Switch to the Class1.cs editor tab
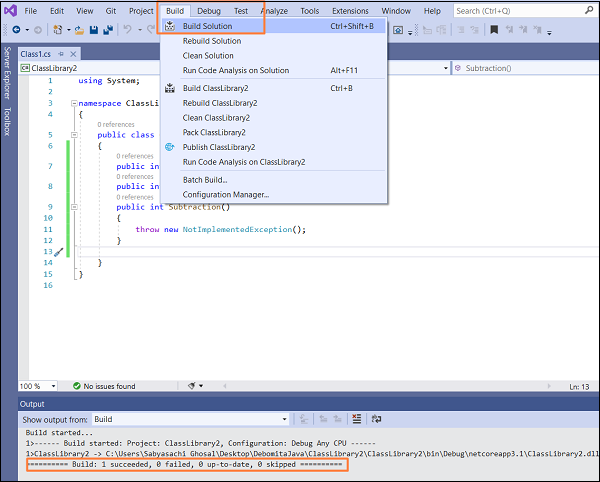The image size is (600, 482). pos(35,53)
